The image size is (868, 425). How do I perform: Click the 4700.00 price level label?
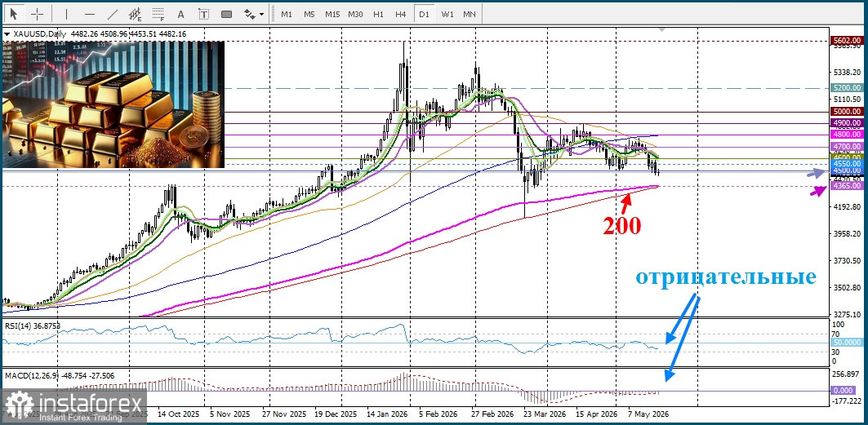tap(847, 147)
